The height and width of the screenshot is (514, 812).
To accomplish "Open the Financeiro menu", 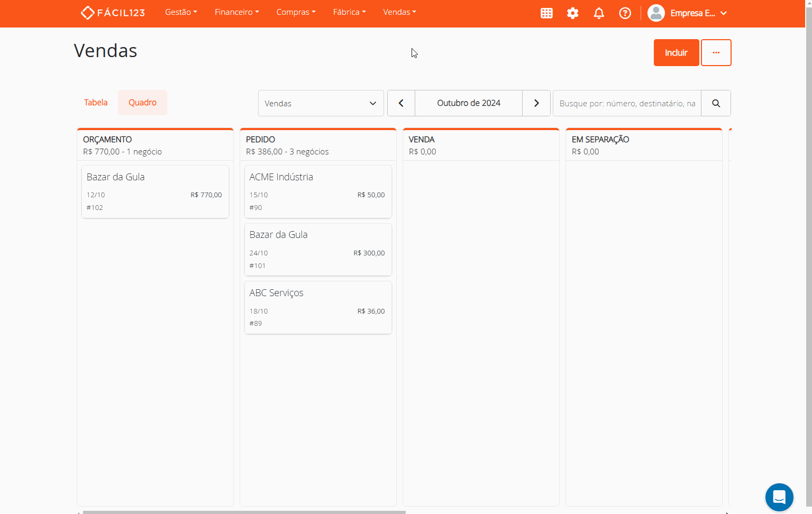I will (236, 12).
